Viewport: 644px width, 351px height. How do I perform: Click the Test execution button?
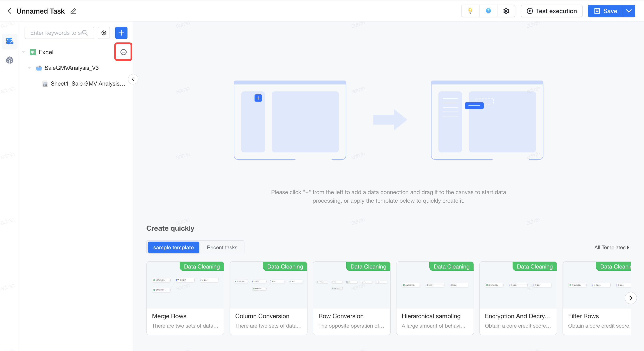point(552,11)
